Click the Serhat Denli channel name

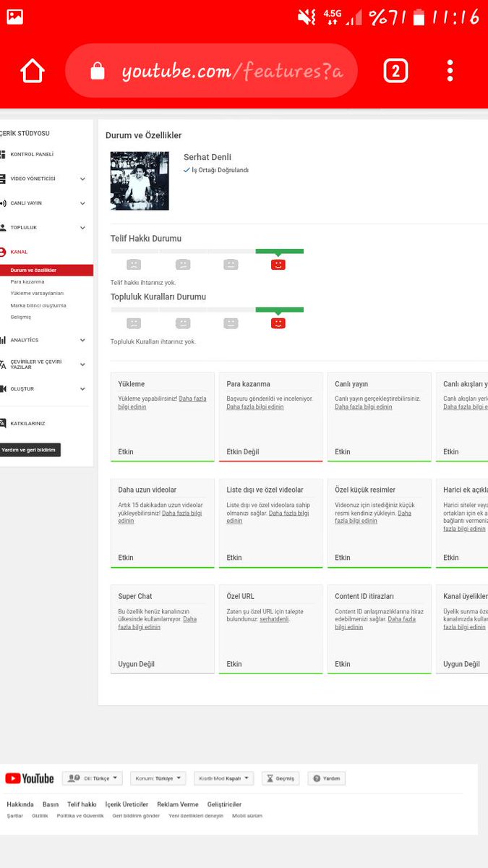pyautogui.click(x=207, y=157)
